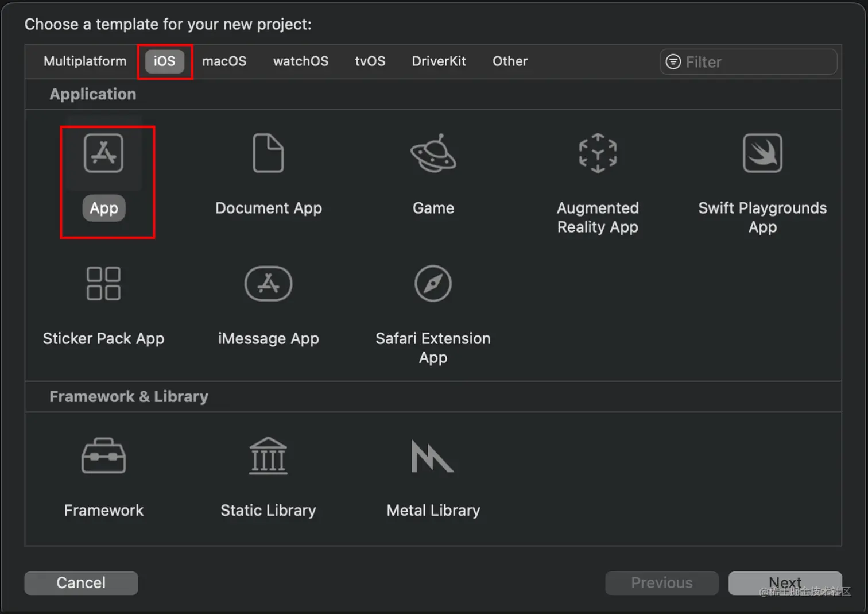Select the iOS platform tab
The height and width of the screenshot is (614, 868).
[x=164, y=61]
